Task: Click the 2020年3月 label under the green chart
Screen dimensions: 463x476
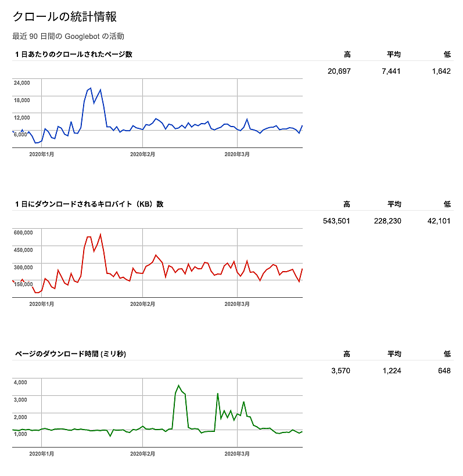Action: [x=237, y=453]
